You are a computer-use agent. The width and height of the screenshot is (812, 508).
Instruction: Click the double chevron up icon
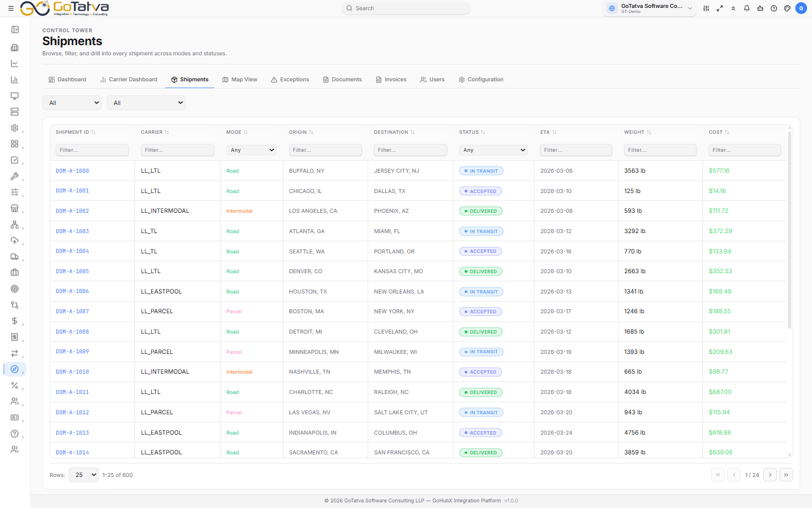tap(733, 8)
